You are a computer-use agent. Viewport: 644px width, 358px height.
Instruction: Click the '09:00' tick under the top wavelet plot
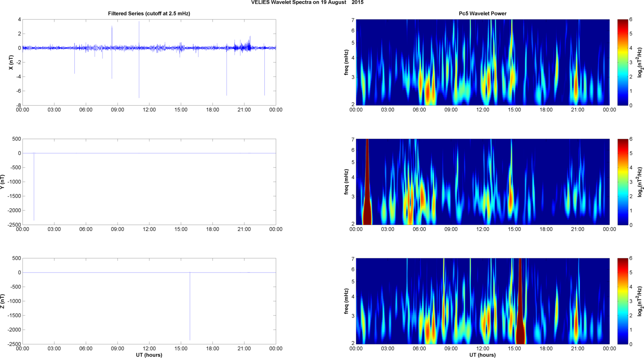tap(451, 110)
